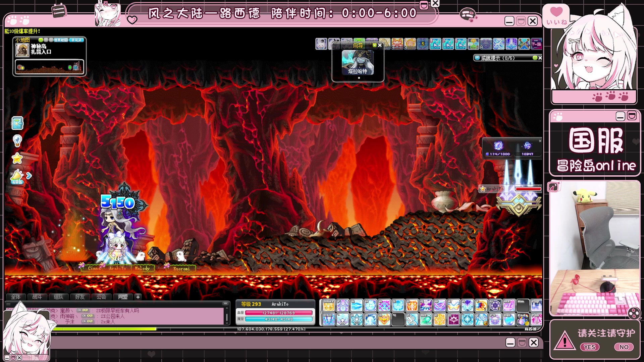
Task: Click the ArakiYo character name tag
Action: coord(117,268)
